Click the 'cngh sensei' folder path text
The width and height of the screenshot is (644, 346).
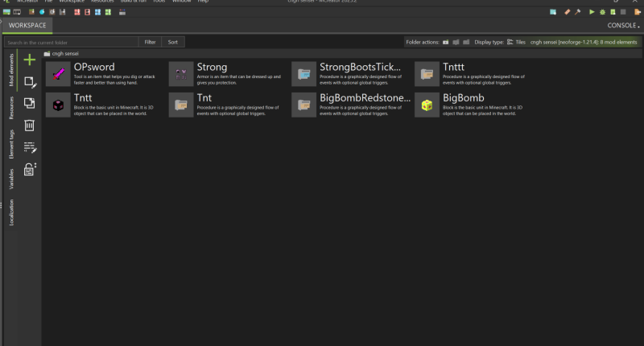tap(65, 54)
